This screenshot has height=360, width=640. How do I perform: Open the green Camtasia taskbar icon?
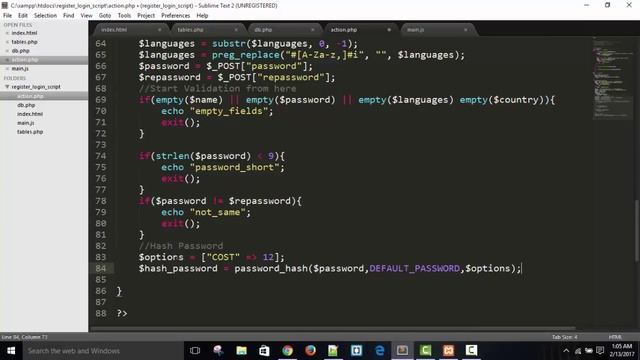[x=425, y=351]
